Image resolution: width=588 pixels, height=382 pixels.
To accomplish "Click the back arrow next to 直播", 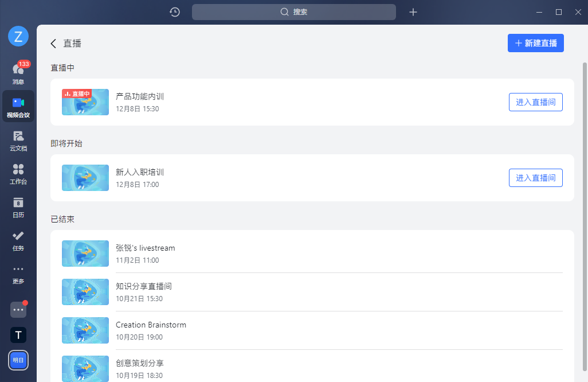I will coord(53,43).
